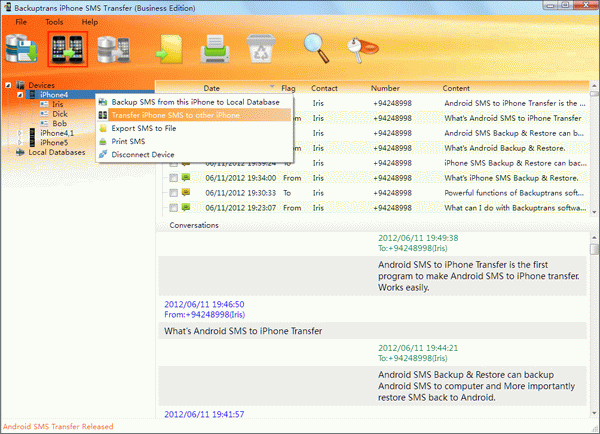Click the magnifying glass search toolbar icon
The image size is (600, 434).
[x=316, y=48]
